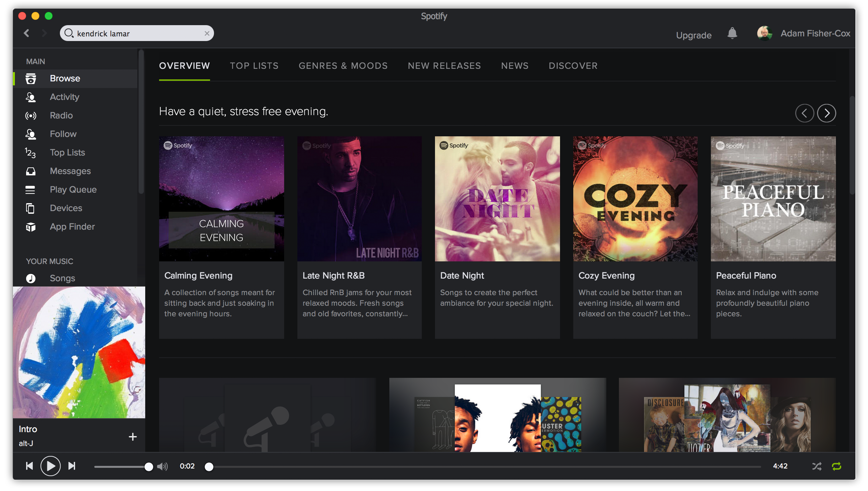Switch to the Overview tab
The width and height of the screenshot is (868, 491).
(x=184, y=66)
